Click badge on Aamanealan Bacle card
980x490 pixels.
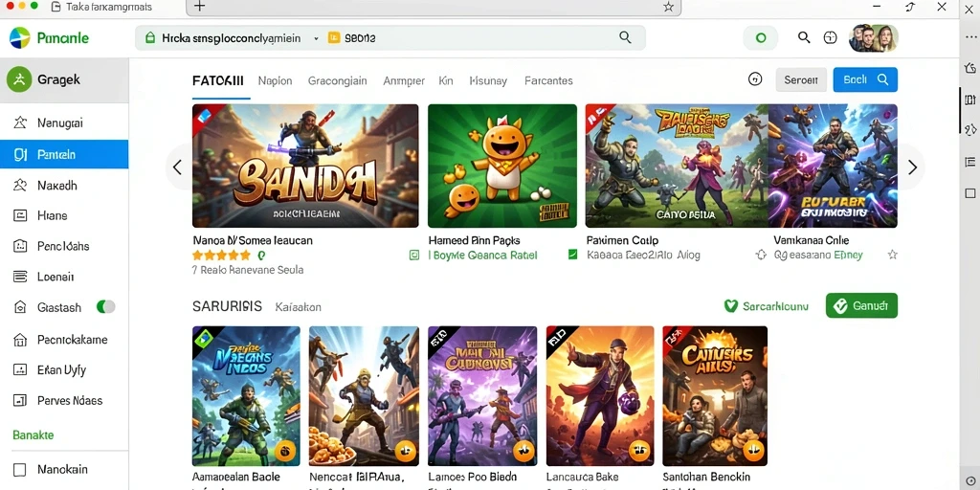click(285, 450)
